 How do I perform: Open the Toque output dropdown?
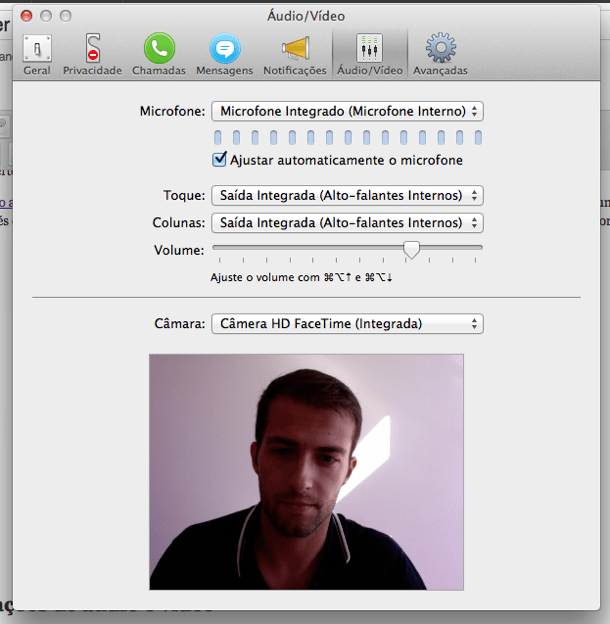coord(347,195)
